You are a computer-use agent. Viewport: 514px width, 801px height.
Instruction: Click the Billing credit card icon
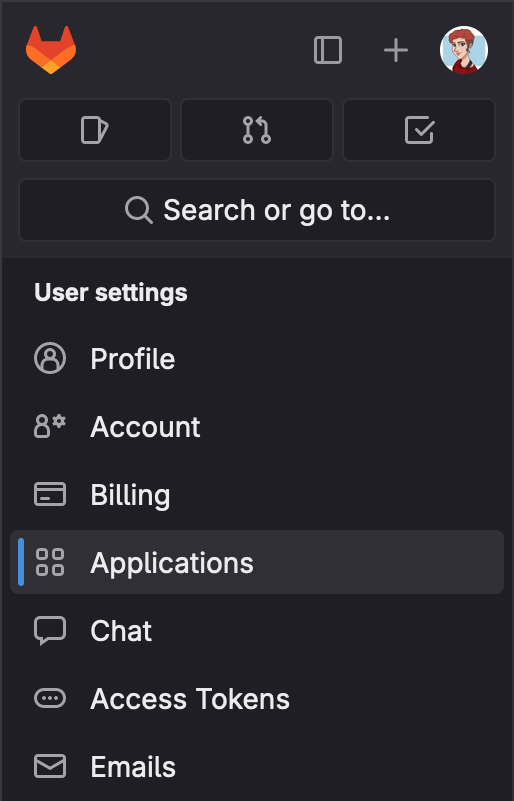point(50,494)
